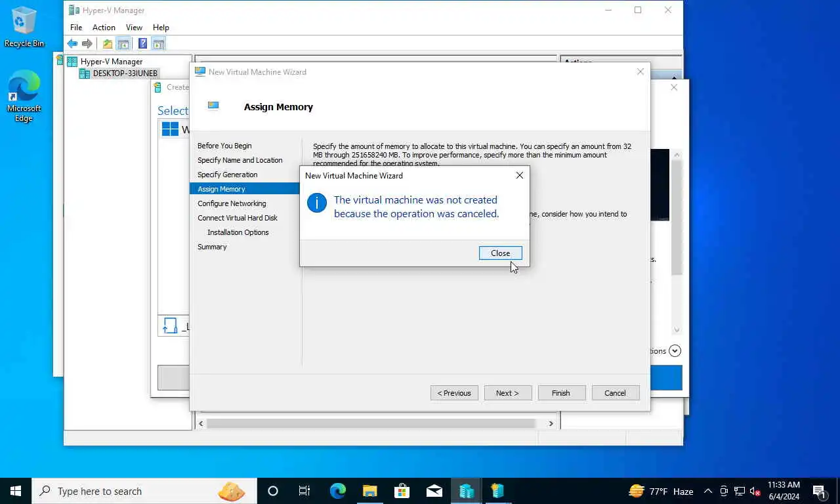Image resolution: width=840 pixels, height=504 pixels.
Task: Select Before You Begin wizard step
Action: [224, 146]
